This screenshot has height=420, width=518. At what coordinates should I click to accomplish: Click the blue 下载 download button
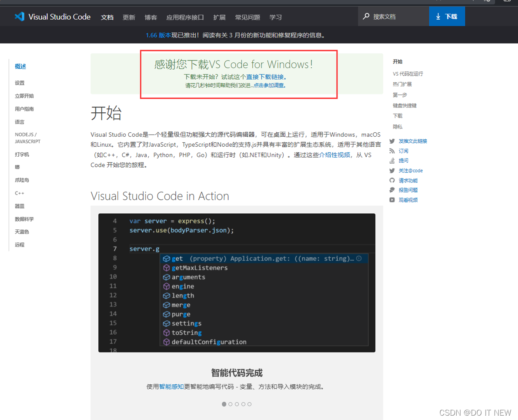pos(447,16)
